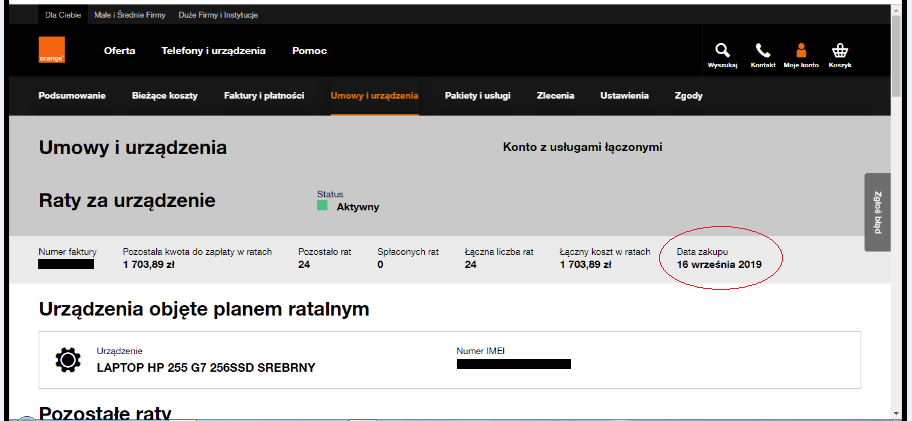Image resolution: width=912 pixels, height=421 pixels.
Task: Click the gear icon beside laptop device
Action: point(69,360)
